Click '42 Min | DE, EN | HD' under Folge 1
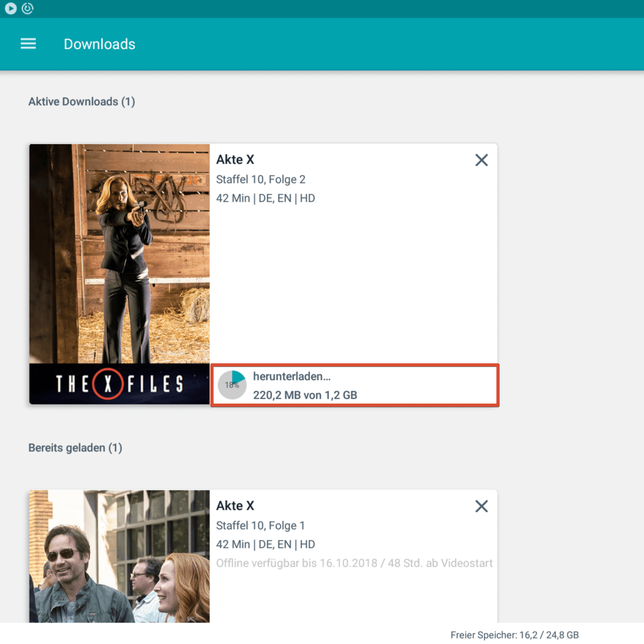 pyautogui.click(x=266, y=544)
